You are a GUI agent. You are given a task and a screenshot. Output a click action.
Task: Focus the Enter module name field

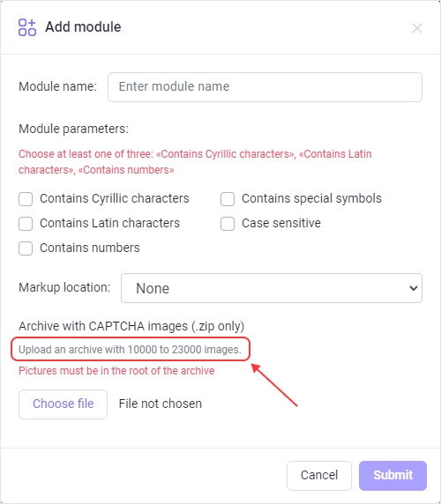tap(265, 87)
